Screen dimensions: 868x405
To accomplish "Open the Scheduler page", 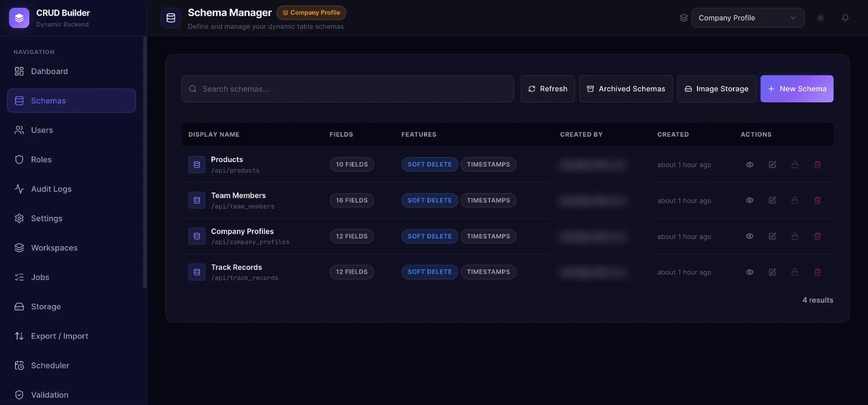I will coord(71,365).
